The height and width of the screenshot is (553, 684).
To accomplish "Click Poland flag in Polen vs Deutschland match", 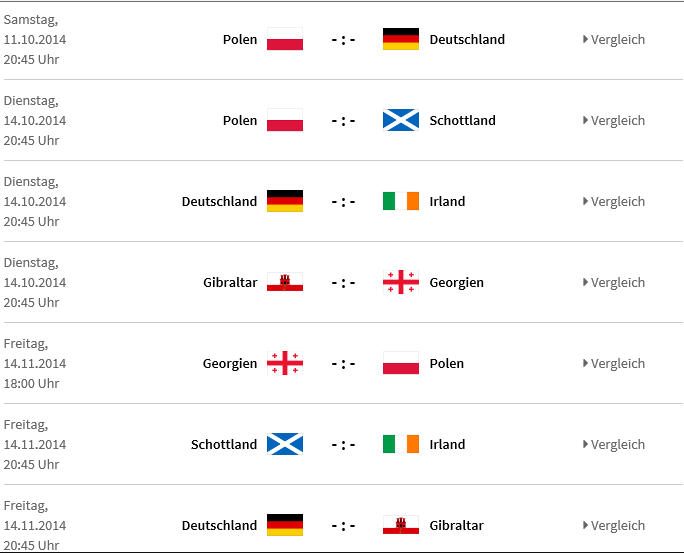I will tap(285, 39).
